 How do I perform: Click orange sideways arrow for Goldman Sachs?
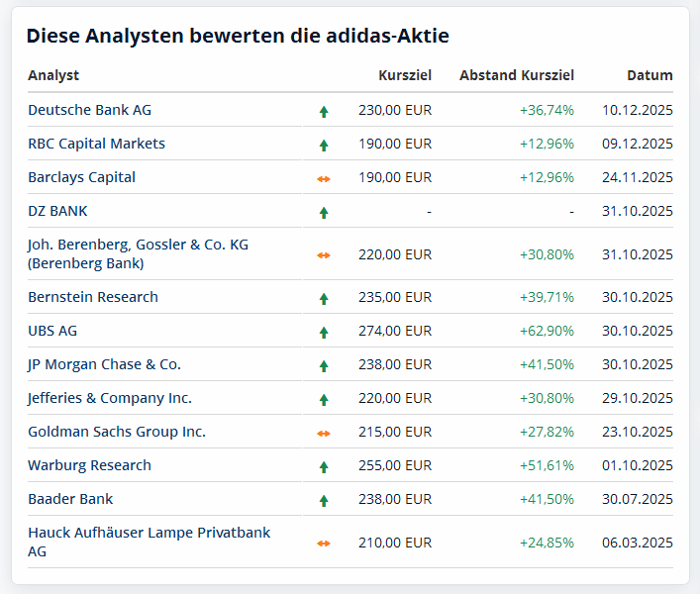[x=324, y=434]
